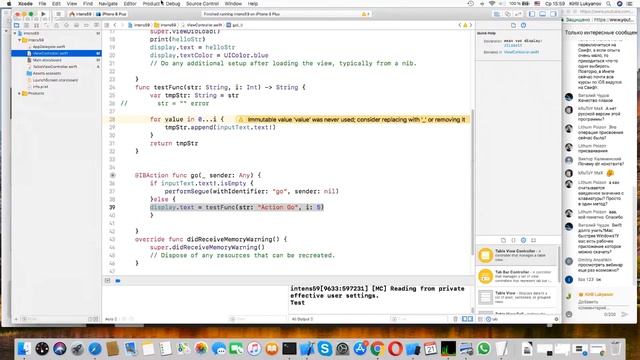Select Assets.xcassets in navigator
Screen dimensions: 640x360
47,73
